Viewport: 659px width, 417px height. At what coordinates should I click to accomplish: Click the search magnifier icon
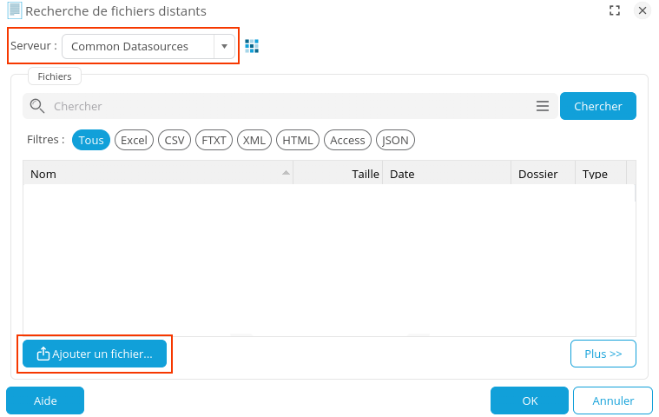(37, 106)
